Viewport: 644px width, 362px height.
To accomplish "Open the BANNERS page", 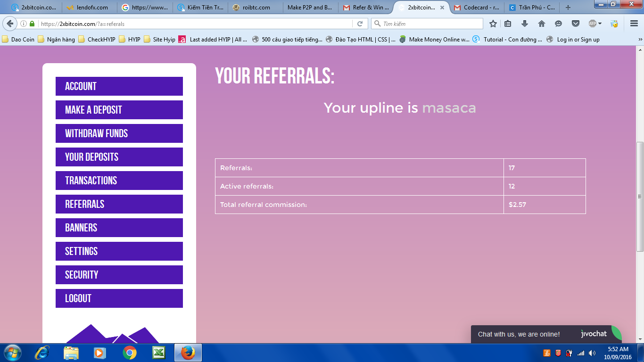I will tap(119, 228).
